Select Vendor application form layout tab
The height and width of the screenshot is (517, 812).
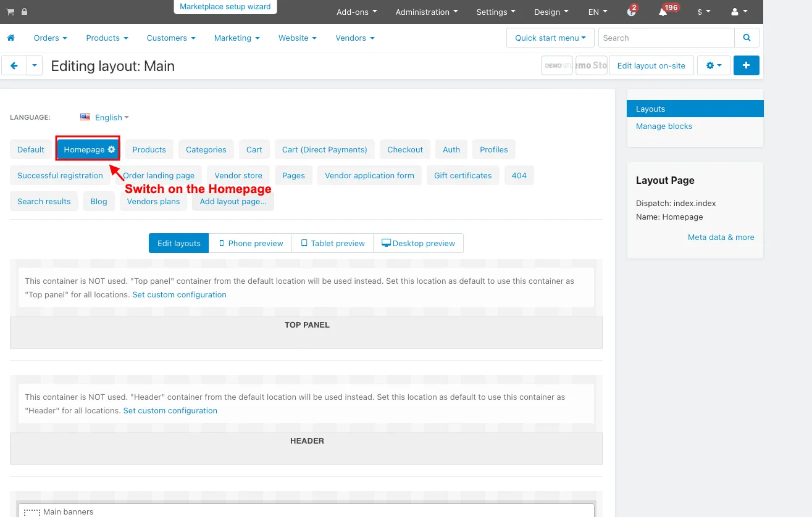click(x=370, y=175)
